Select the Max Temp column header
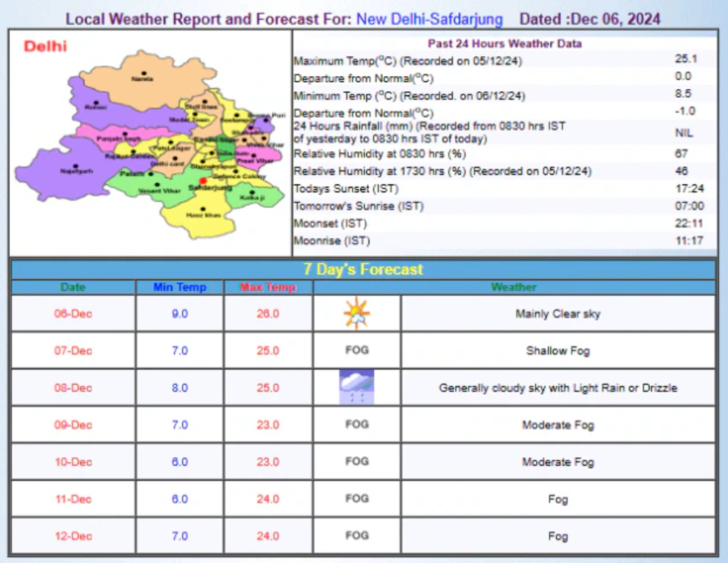Viewport: 728px width, 563px height. [268, 287]
